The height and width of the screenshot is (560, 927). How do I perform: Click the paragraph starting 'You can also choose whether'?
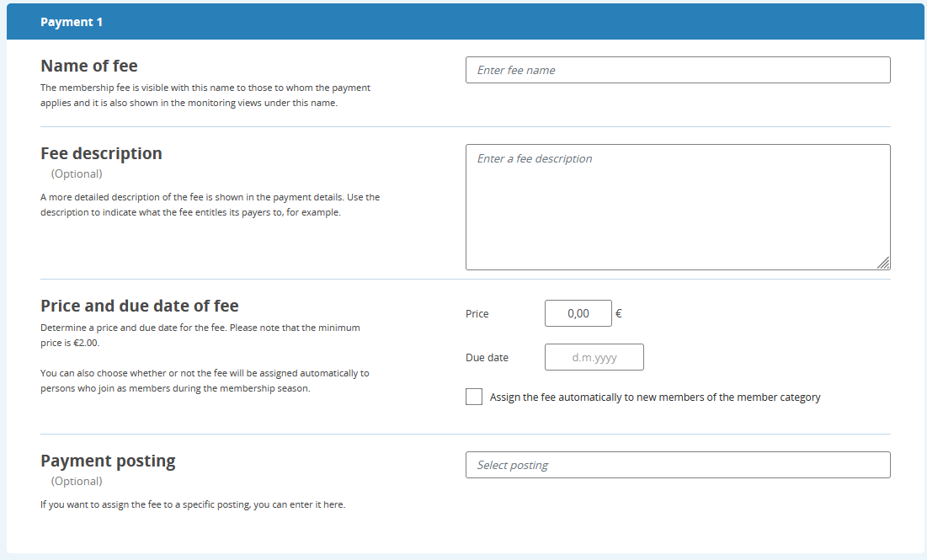tap(205, 381)
